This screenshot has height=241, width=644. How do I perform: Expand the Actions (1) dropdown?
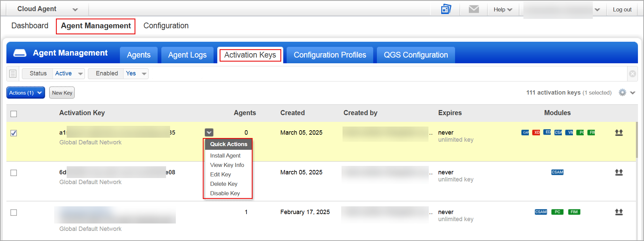26,93
